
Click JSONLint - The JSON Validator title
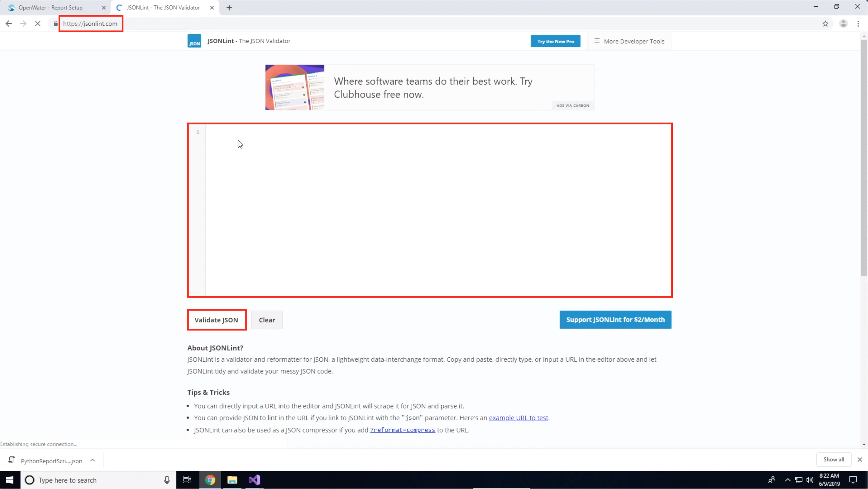pyautogui.click(x=249, y=41)
